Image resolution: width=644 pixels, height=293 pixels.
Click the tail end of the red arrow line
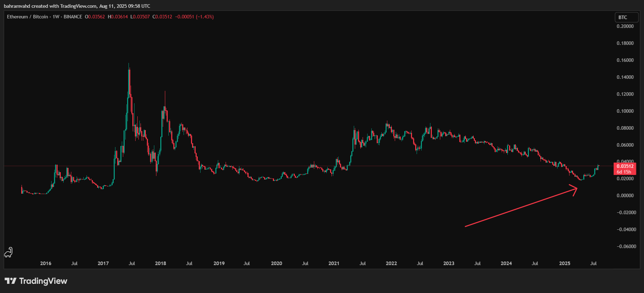[466, 226]
